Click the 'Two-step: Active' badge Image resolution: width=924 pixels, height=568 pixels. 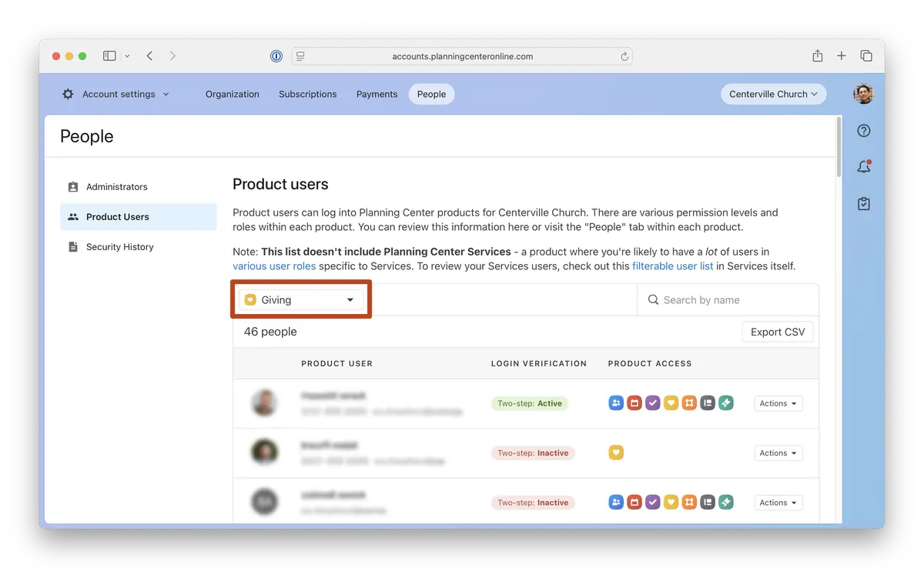pos(530,403)
